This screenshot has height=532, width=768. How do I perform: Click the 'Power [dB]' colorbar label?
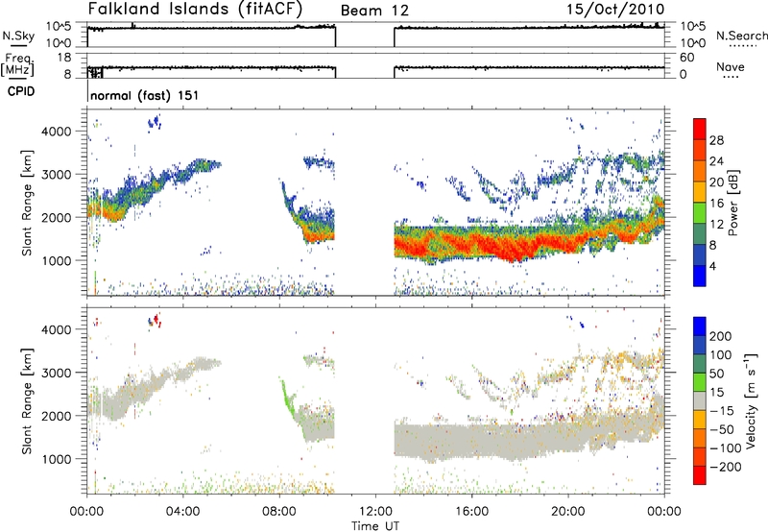733,203
